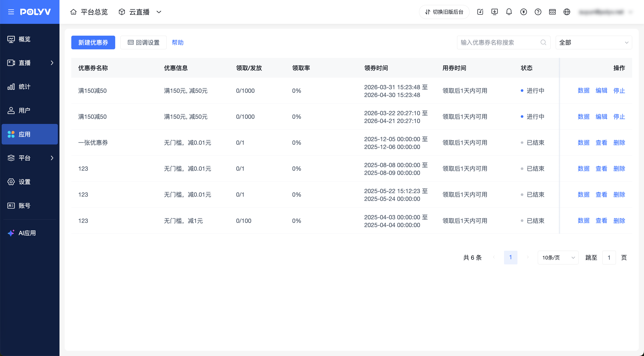
Task: Click 数据 for coupon starting 2025-08-08
Action: pyautogui.click(x=584, y=169)
